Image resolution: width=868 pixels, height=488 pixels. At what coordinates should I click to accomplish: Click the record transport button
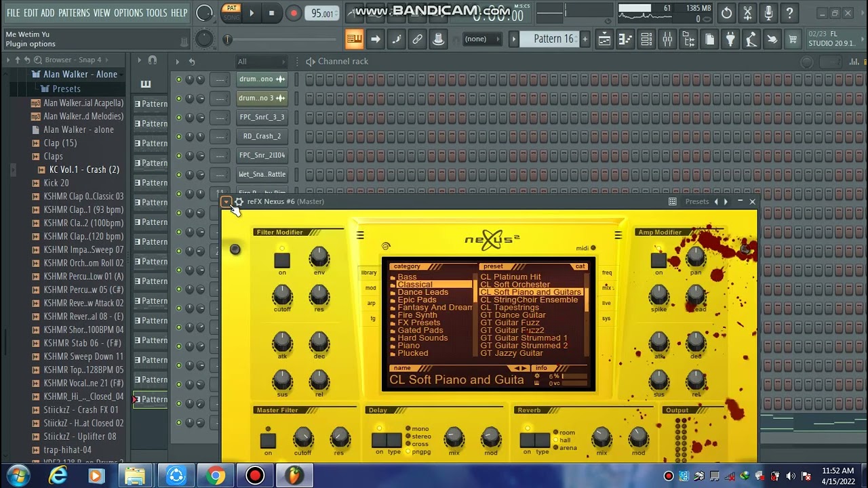tap(293, 13)
